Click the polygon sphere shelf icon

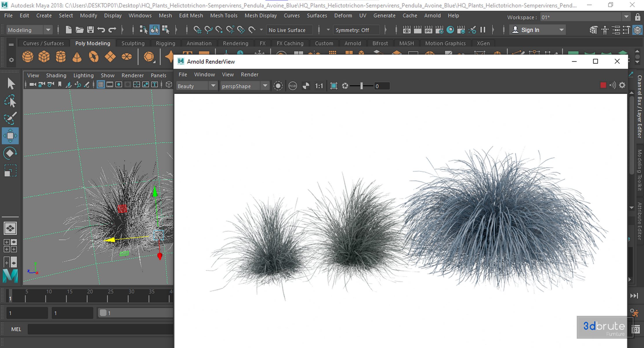tap(28, 57)
